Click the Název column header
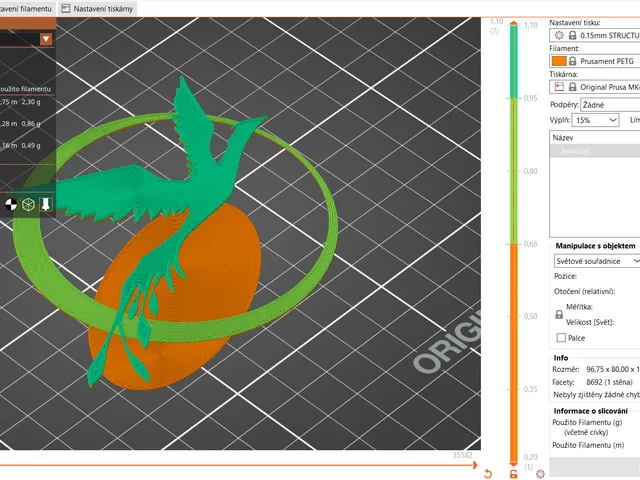Viewport: 640px width, 480px height. pyautogui.click(x=563, y=138)
